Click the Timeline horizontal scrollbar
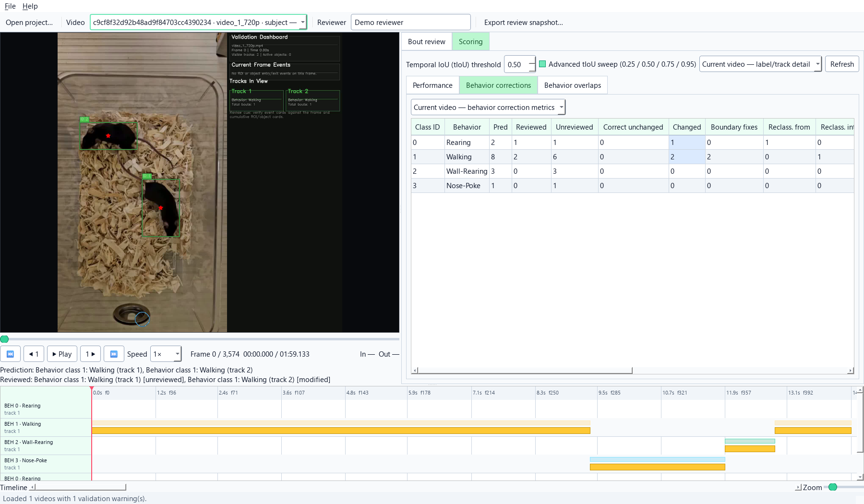This screenshot has width=864, height=504. pyautogui.click(x=81, y=487)
